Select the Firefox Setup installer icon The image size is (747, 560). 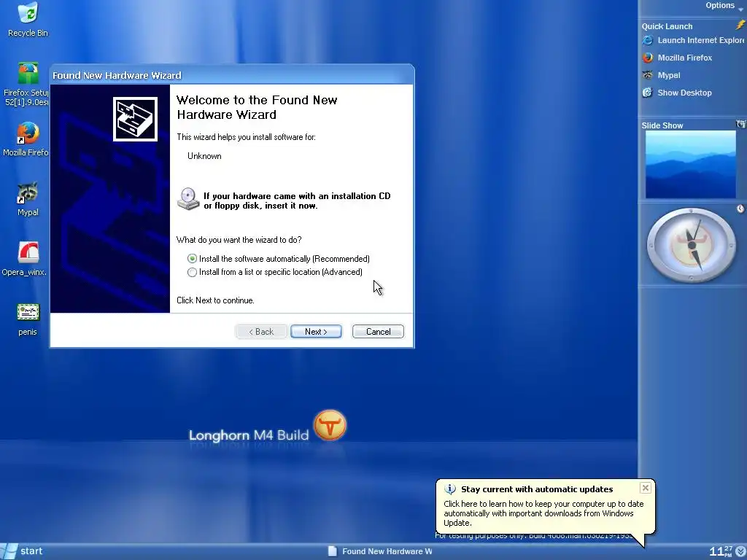pos(28,74)
